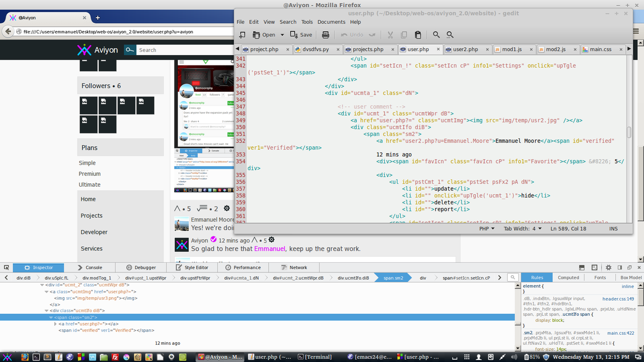Click the clock in system tray

pos(590,357)
